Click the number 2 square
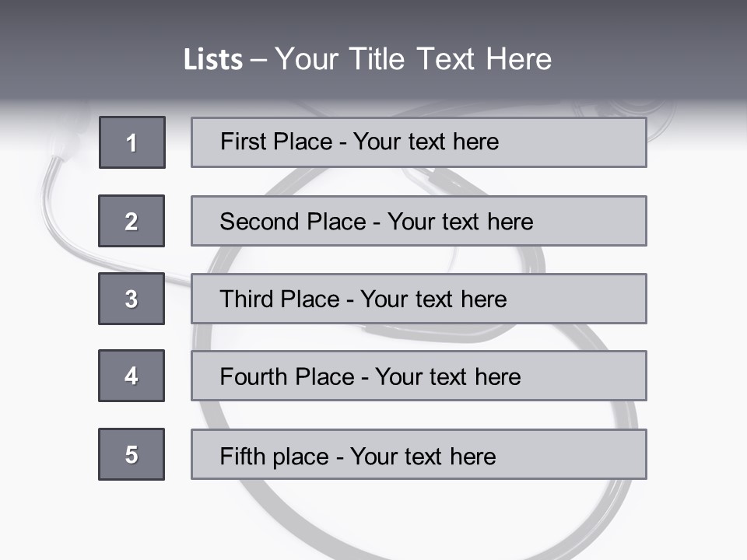Image resolution: width=747 pixels, height=560 pixels. point(132,221)
